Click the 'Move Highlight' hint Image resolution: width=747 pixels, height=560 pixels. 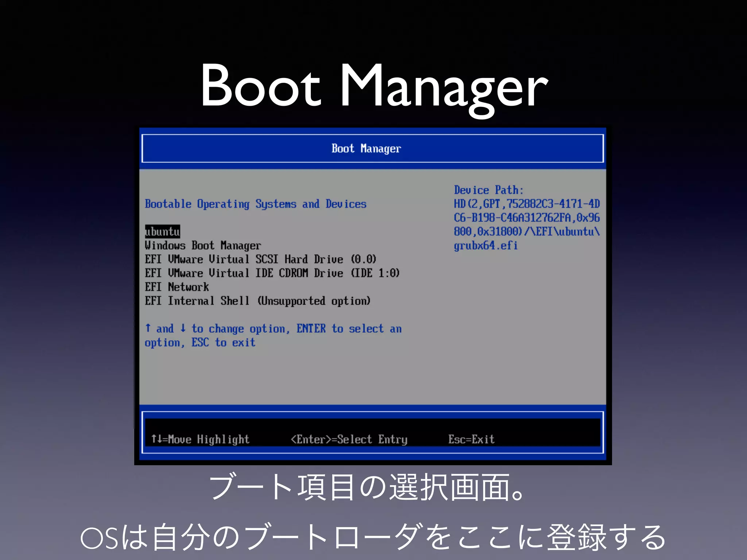coord(200,439)
